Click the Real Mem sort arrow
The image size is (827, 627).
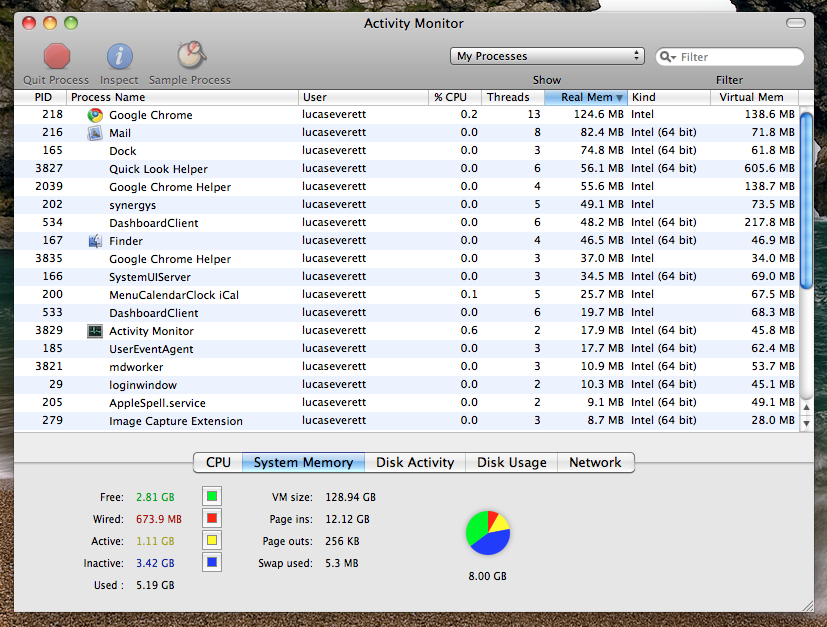(619, 98)
